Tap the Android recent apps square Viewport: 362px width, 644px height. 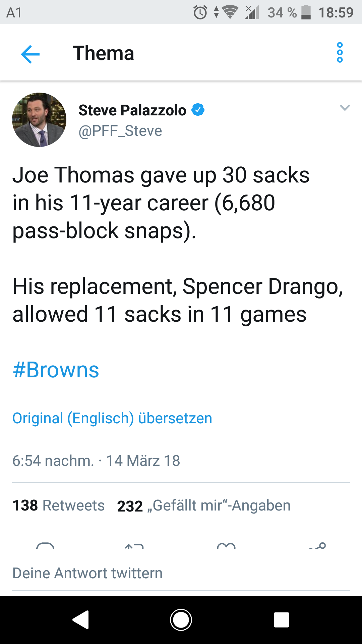coord(282,620)
